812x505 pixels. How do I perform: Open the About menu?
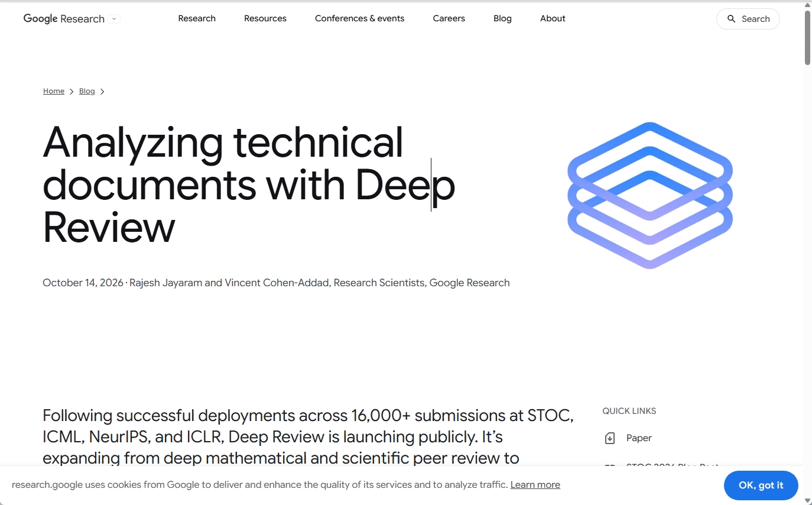(x=553, y=18)
